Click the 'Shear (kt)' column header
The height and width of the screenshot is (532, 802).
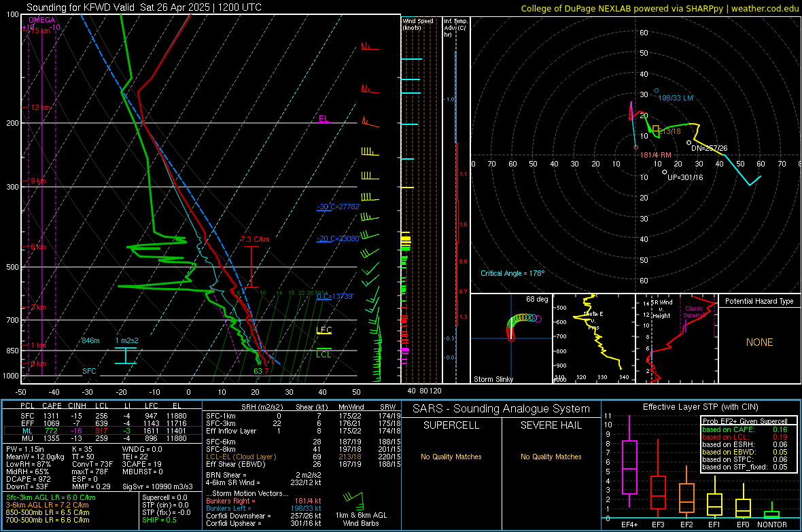pyautogui.click(x=311, y=407)
